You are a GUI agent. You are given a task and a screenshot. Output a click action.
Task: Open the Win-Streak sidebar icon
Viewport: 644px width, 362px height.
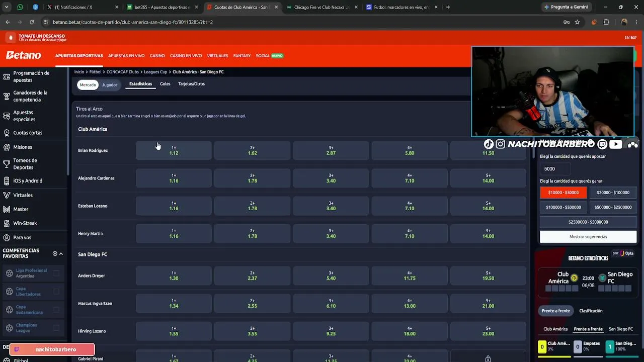[7, 223]
